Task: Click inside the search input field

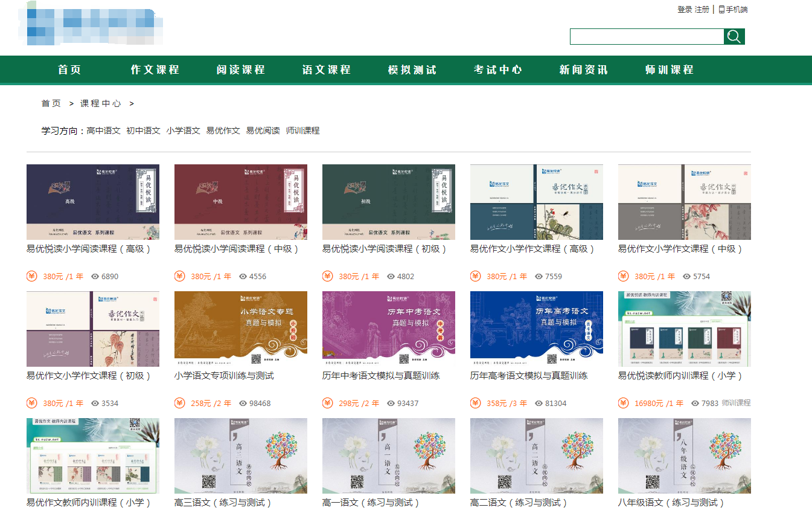Action: tap(647, 36)
